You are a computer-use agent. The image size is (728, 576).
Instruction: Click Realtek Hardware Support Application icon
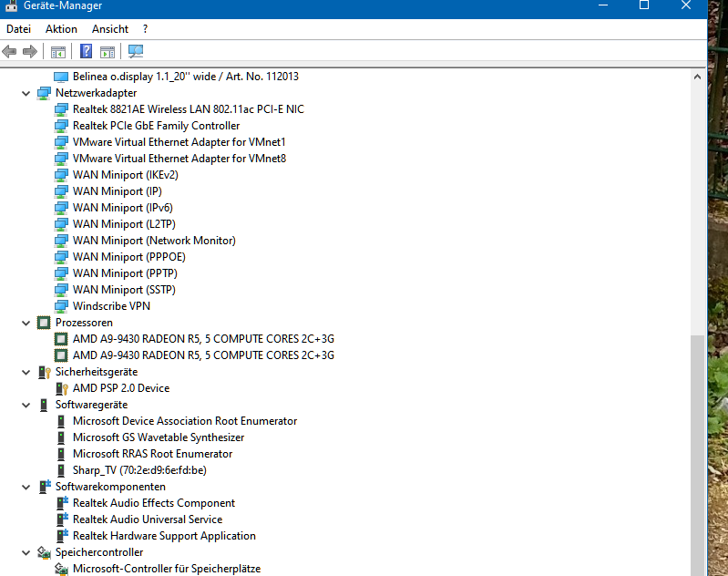62,536
